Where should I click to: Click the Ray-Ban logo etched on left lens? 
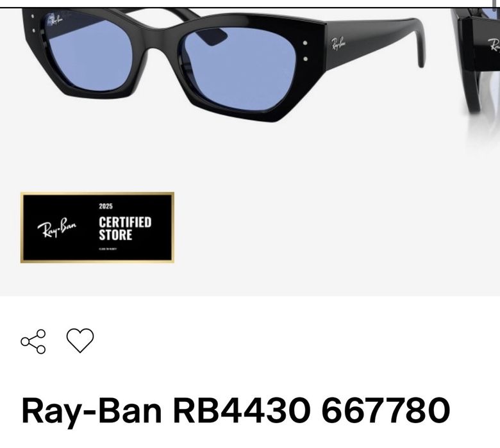coord(55,21)
